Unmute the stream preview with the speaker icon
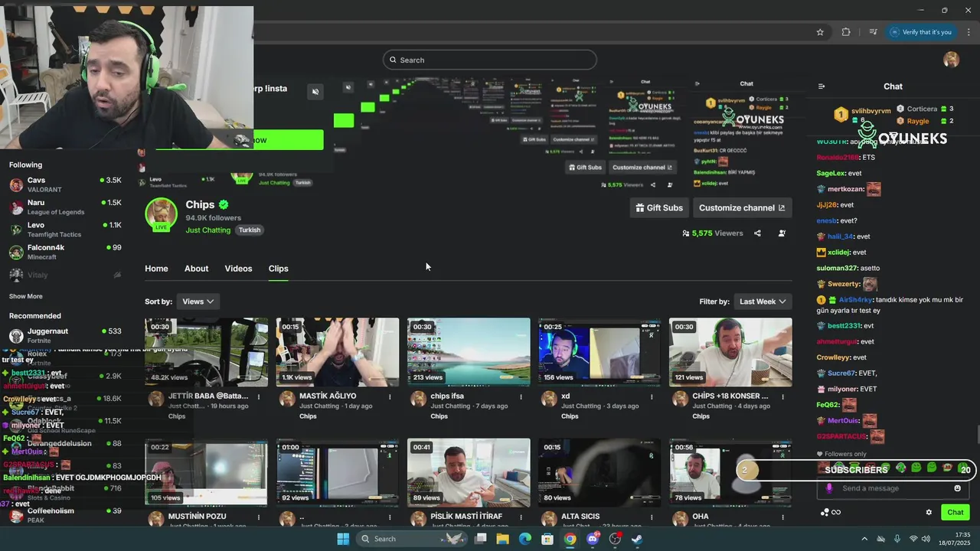The image size is (980, 551). (x=315, y=92)
